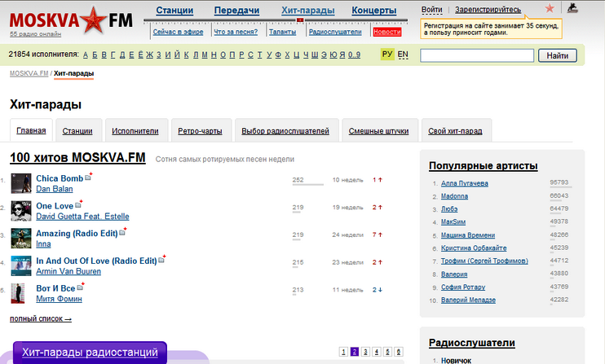605x364 pixels.
Task: Open 100 хитов MOSKVA.FM heading link
Action: tap(77, 157)
